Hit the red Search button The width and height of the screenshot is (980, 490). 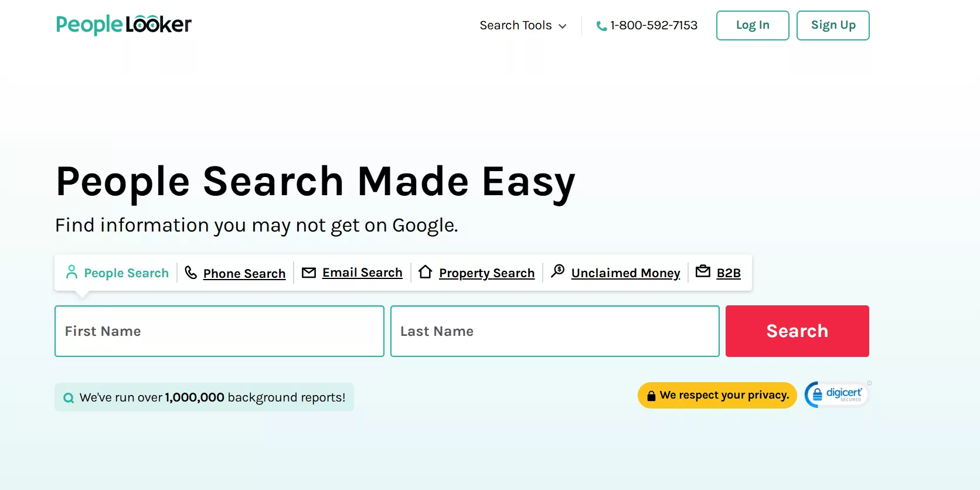pyautogui.click(x=797, y=331)
